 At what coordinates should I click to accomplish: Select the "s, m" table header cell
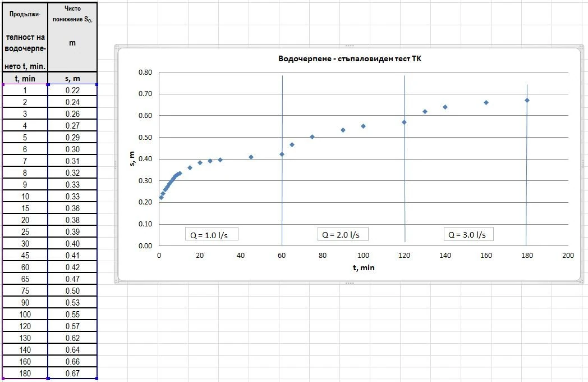(72, 79)
